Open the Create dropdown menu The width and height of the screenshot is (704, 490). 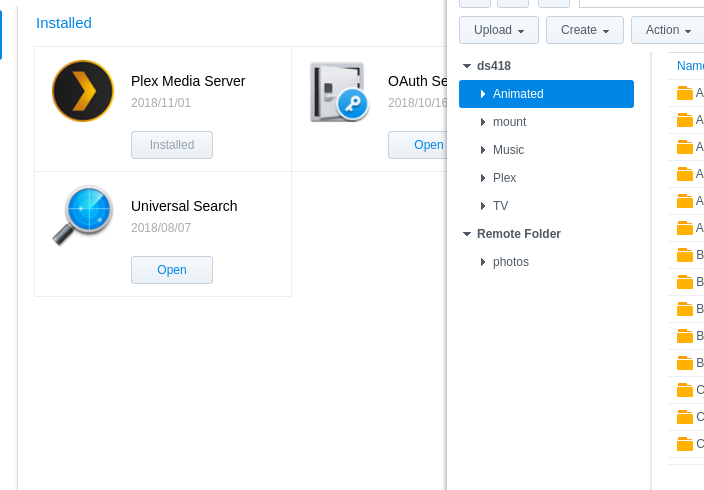(585, 30)
